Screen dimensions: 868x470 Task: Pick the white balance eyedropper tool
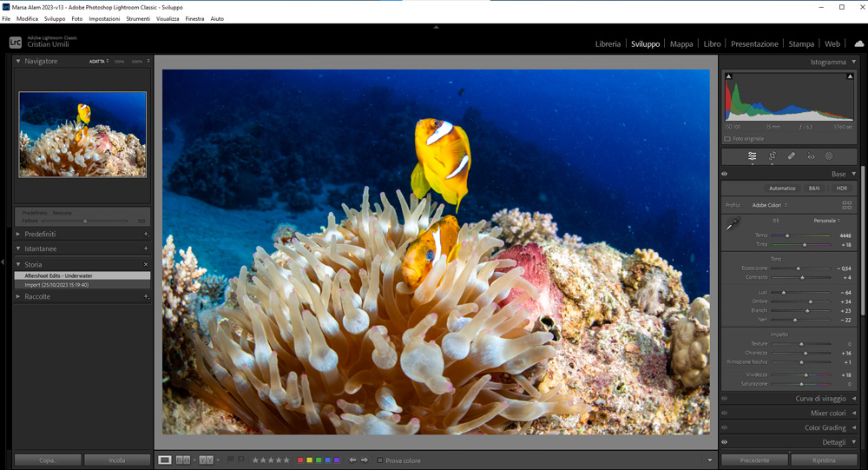[733, 224]
